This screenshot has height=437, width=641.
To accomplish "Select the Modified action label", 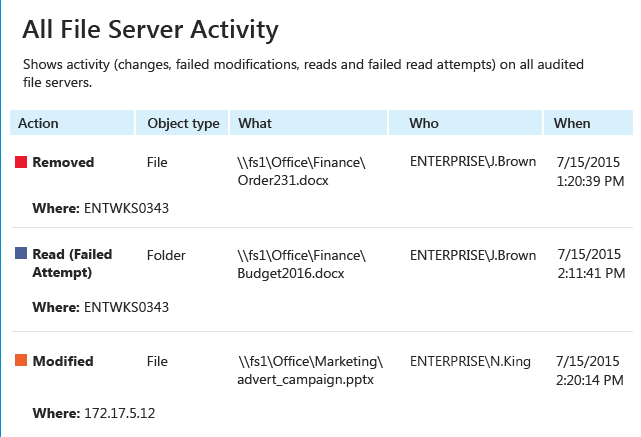I will pyautogui.click(x=63, y=361).
